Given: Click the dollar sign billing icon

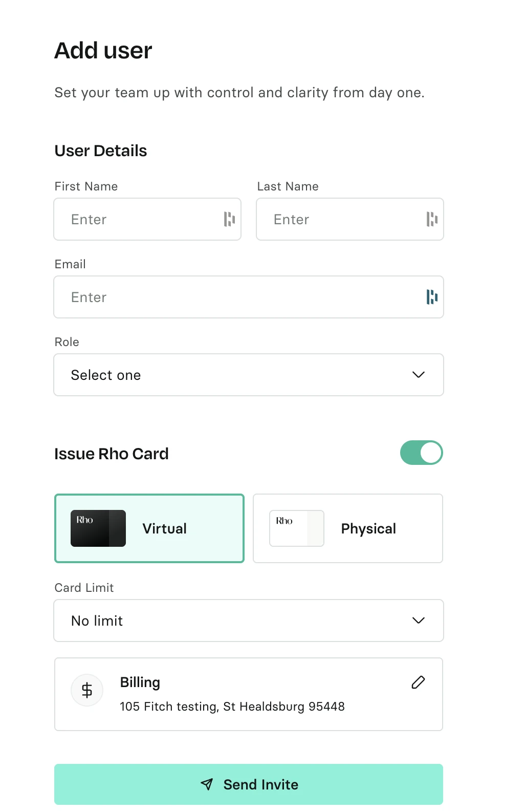Looking at the screenshot, I should point(87,690).
